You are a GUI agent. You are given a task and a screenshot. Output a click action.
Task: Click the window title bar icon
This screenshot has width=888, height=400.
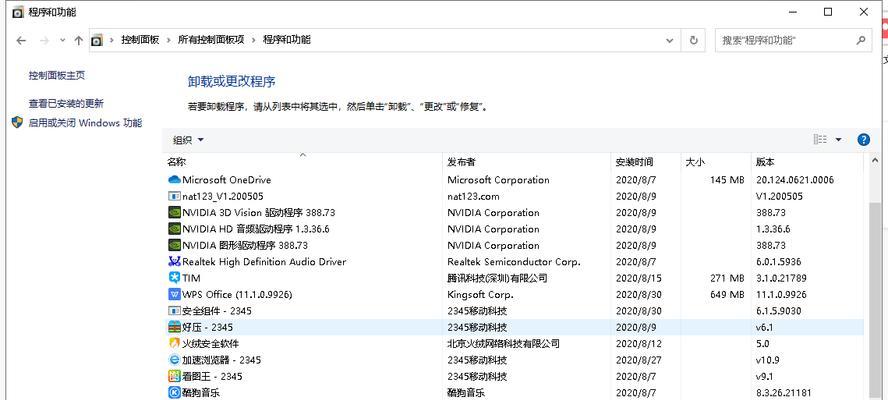point(18,12)
